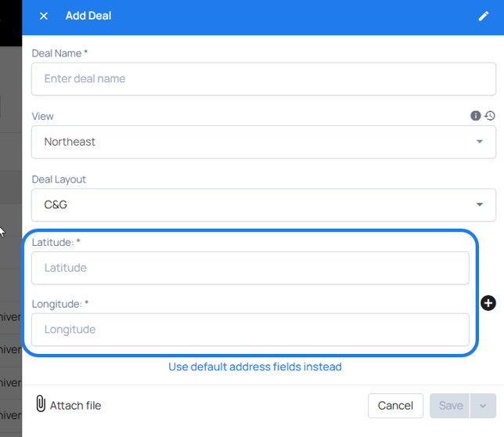The image size is (504, 437).
Task: Expand the Save options arrow
Action: 483,406
